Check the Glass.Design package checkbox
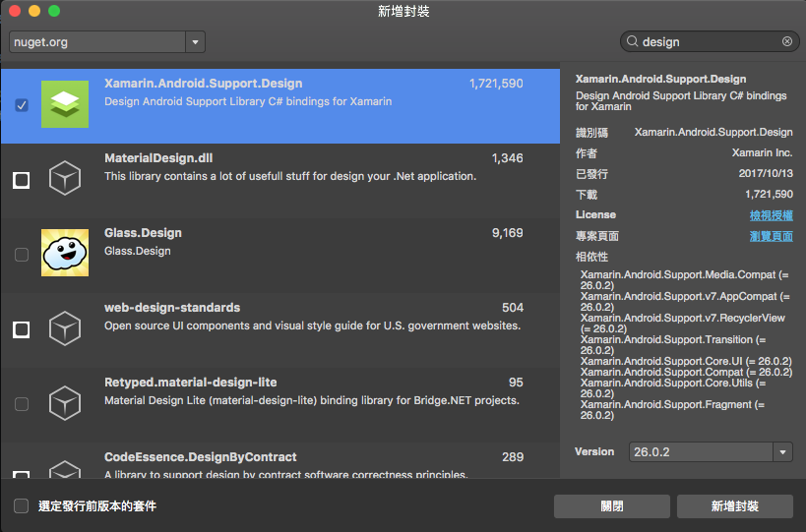Image resolution: width=806 pixels, height=532 pixels. click(x=22, y=255)
